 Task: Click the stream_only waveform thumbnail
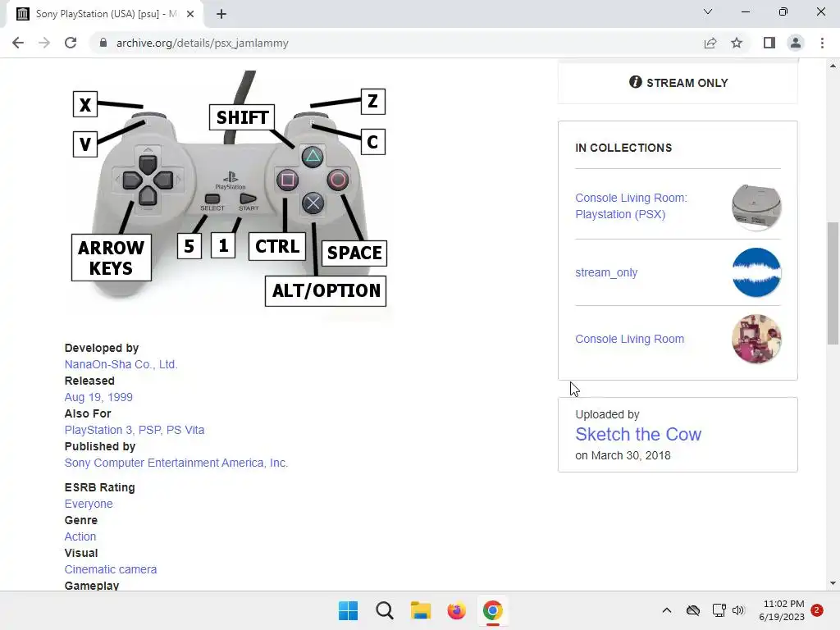(756, 272)
